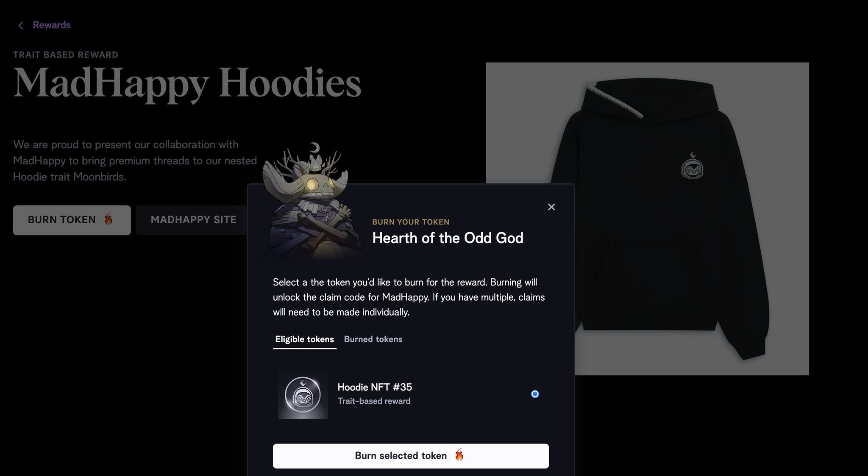Go back to the Rewards page
The height and width of the screenshot is (476, 868).
point(52,25)
